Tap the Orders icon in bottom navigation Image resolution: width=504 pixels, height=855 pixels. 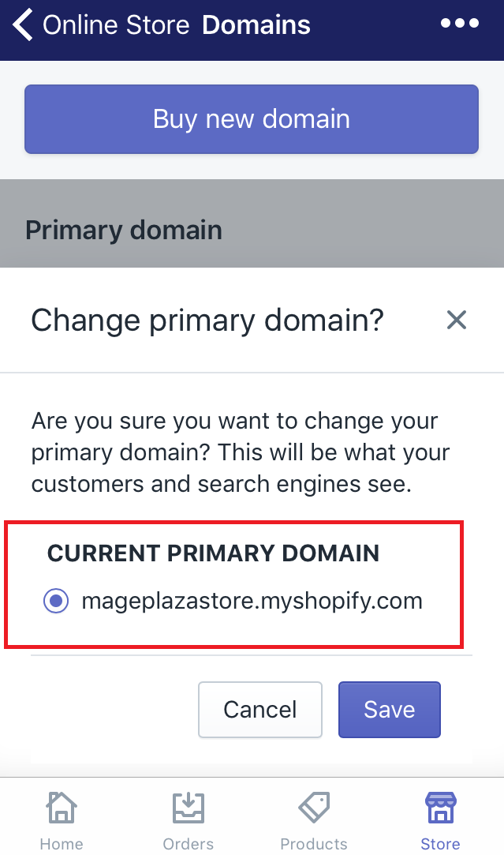tap(188, 808)
